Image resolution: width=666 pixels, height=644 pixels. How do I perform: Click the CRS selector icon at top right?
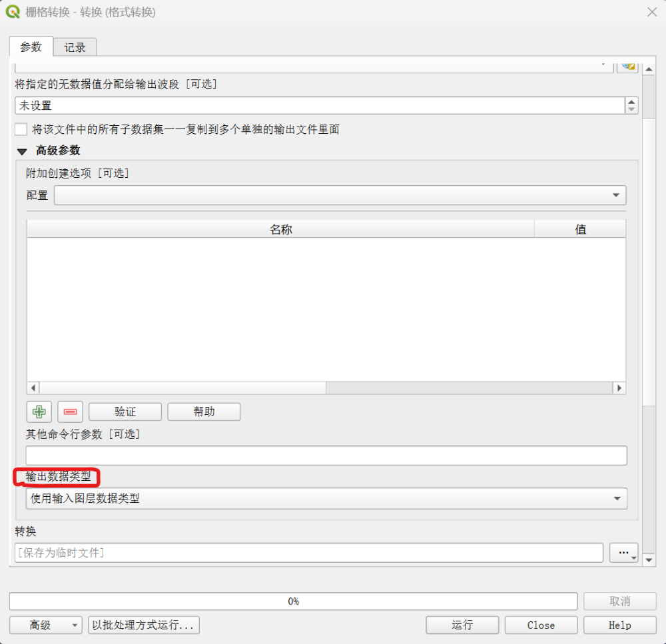(x=627, y=65)
